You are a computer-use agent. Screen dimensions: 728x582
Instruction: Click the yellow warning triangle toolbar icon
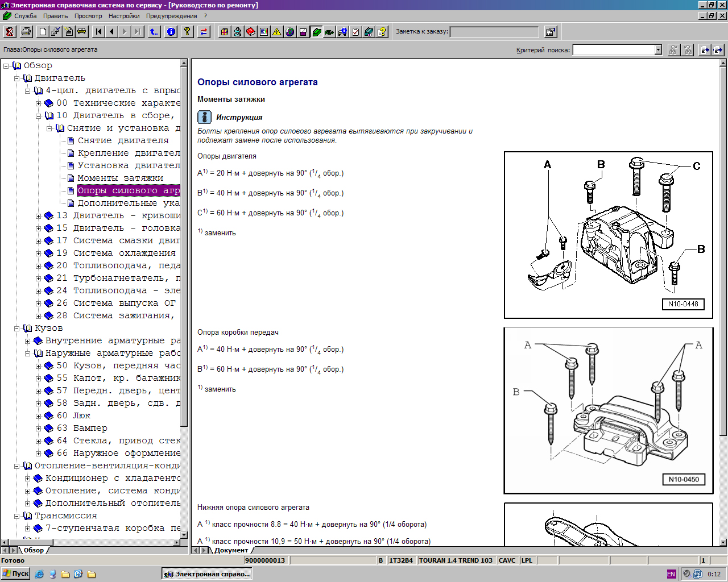click(x=277, y=32)
